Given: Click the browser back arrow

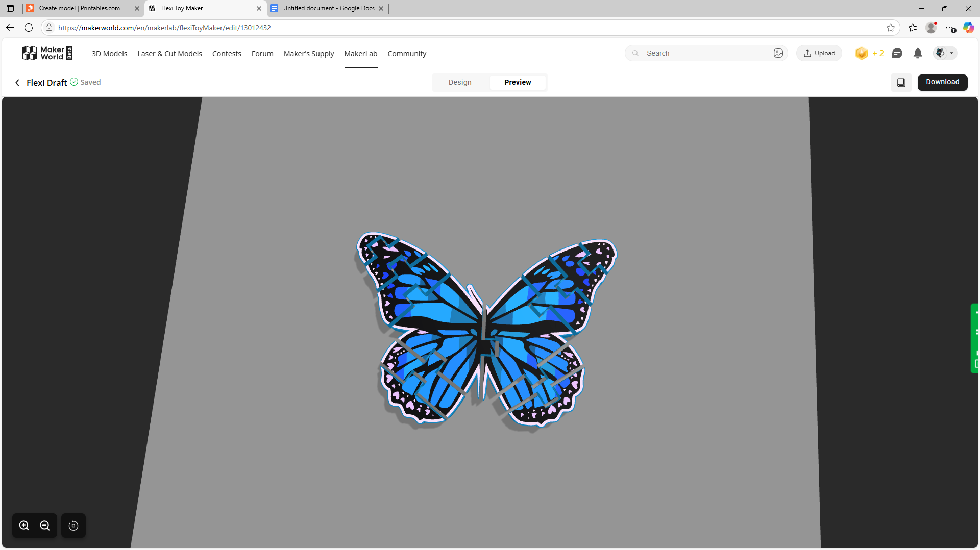Looking at the screenshot, I should (10, 28).
